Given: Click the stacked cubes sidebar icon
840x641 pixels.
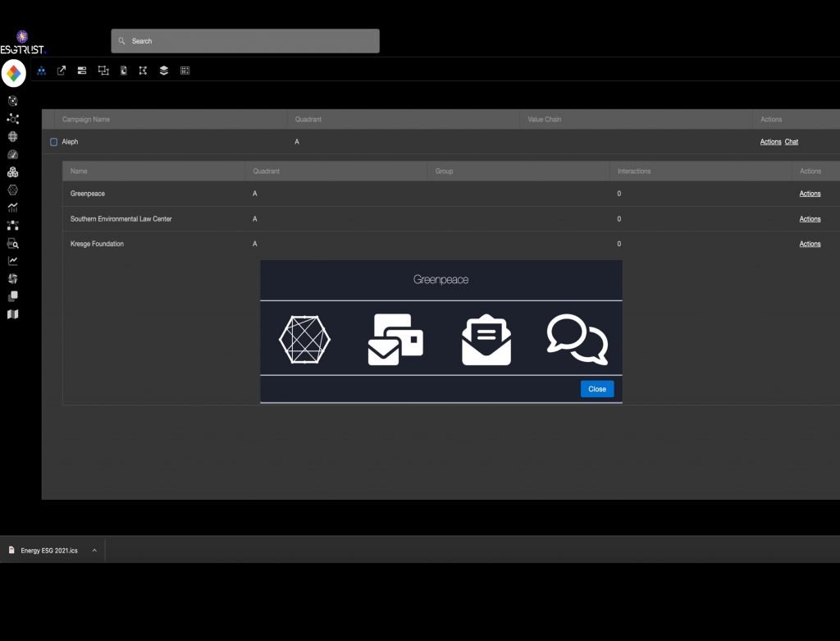Looking at the screenshot, I should click(x=13, y=172).
